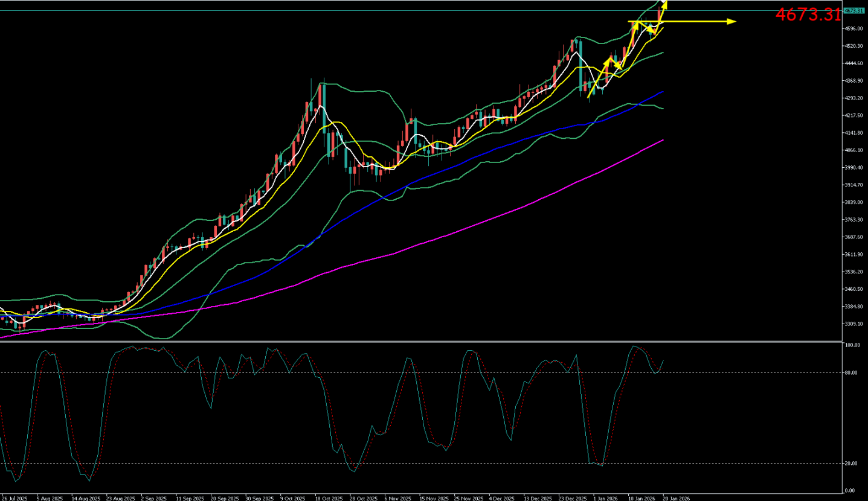Click the 3990.40 price axis label
Image resolution: width=868 pixels, height=501 pixels.
click(854, 168)
